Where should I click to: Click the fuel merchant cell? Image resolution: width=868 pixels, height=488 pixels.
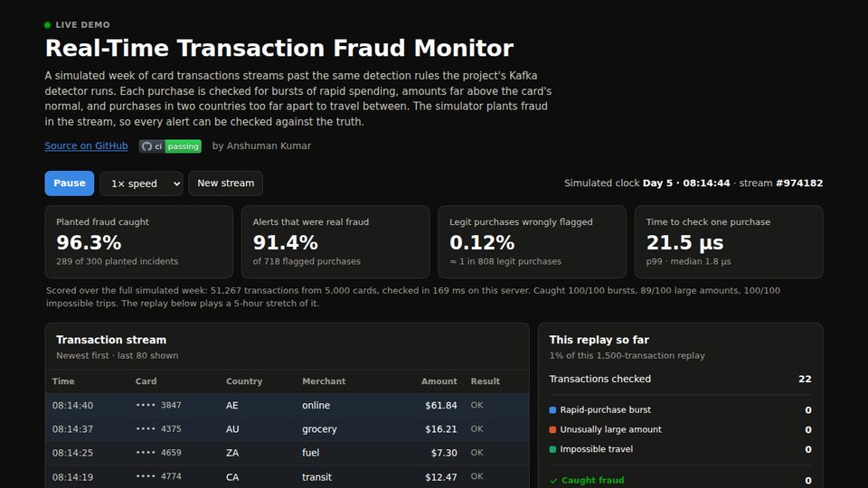coord(310,453)
